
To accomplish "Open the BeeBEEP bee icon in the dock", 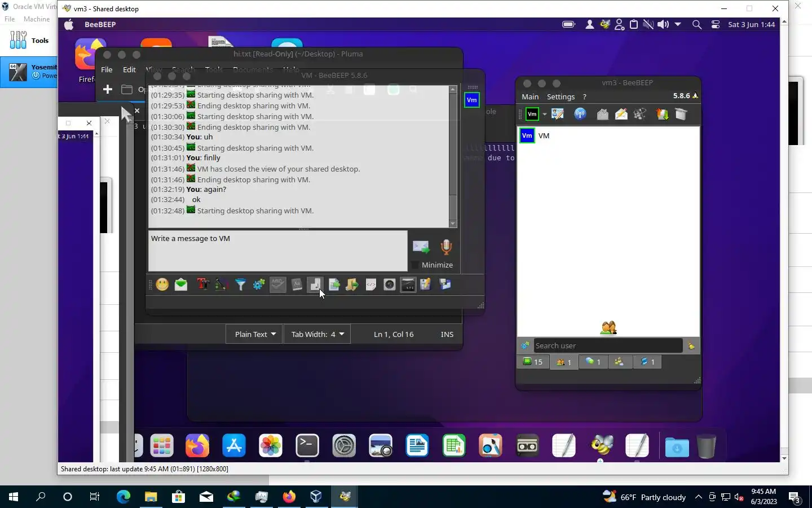I will pos(601,446).
